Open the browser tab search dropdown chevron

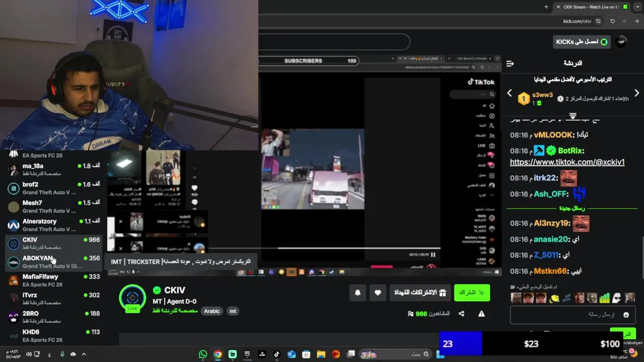[637, 7]
